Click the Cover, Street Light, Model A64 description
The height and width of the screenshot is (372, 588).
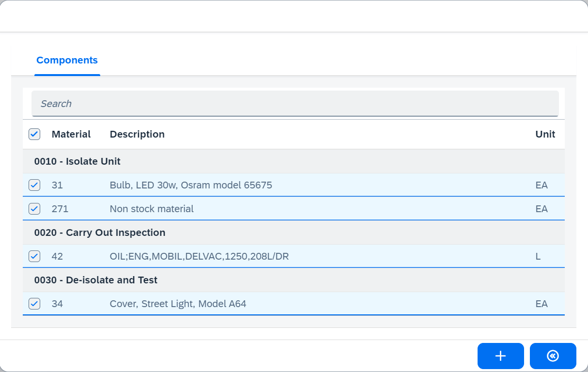tap(178, 304)
